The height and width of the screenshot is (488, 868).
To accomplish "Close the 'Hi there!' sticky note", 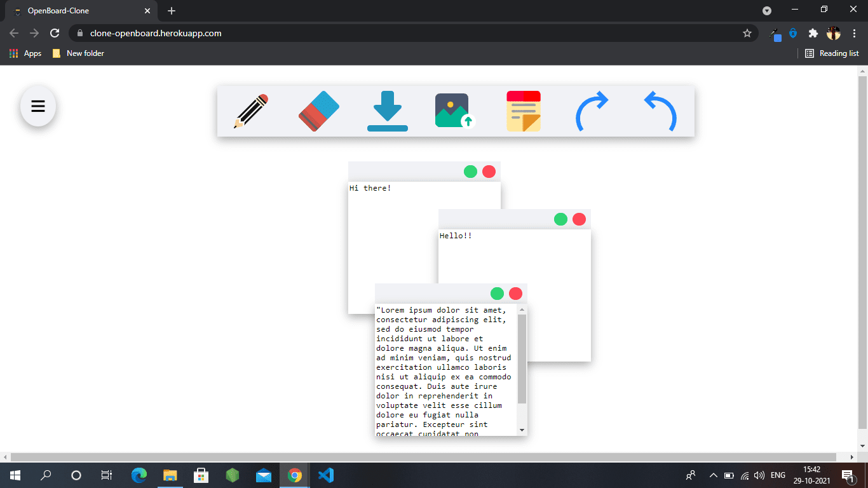I will [489, 172].
